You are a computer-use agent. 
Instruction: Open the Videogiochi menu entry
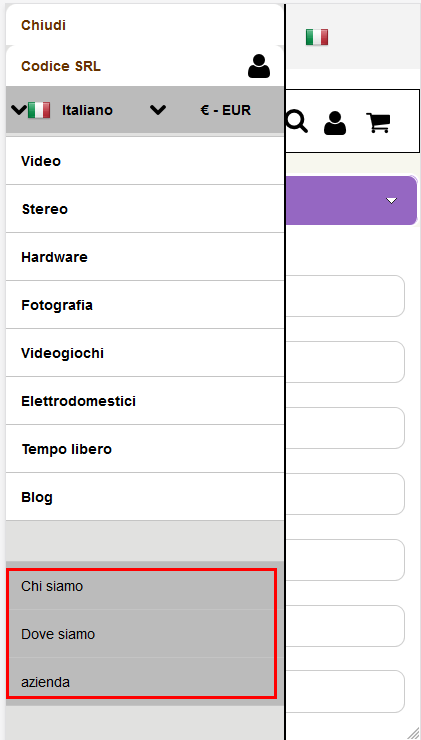(x=145, y=353)
